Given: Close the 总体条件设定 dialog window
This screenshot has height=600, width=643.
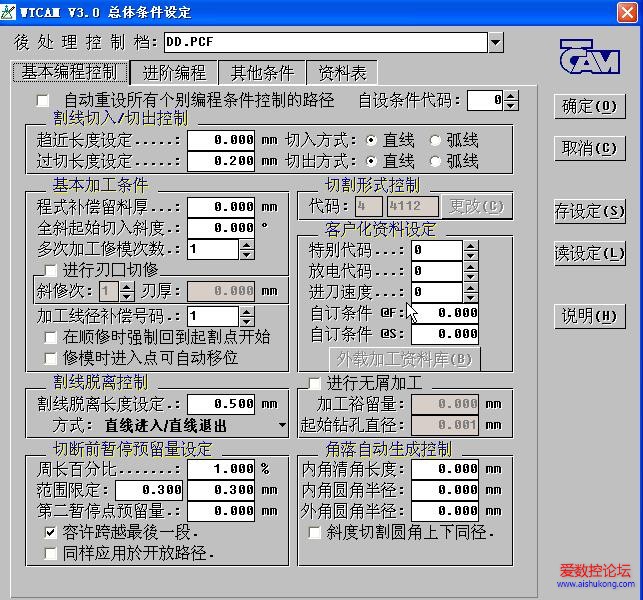Looking at the screenshot, I should [627, 12].
